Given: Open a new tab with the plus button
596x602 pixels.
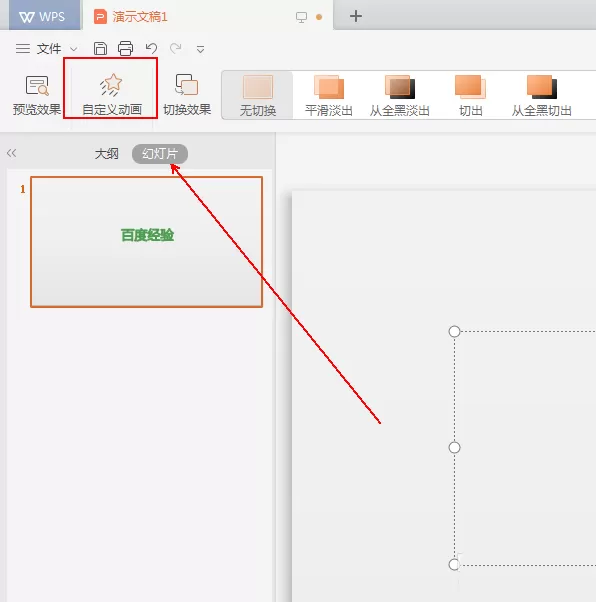Looking at the screenshot, I should click(x=356, y=16).
